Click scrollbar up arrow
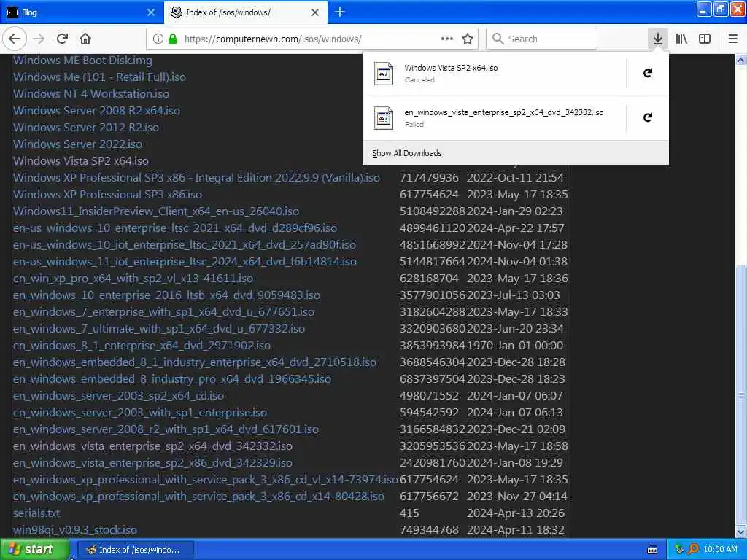Image resolution: width=747 pixels, height=560 pixels. click(740, 60)
